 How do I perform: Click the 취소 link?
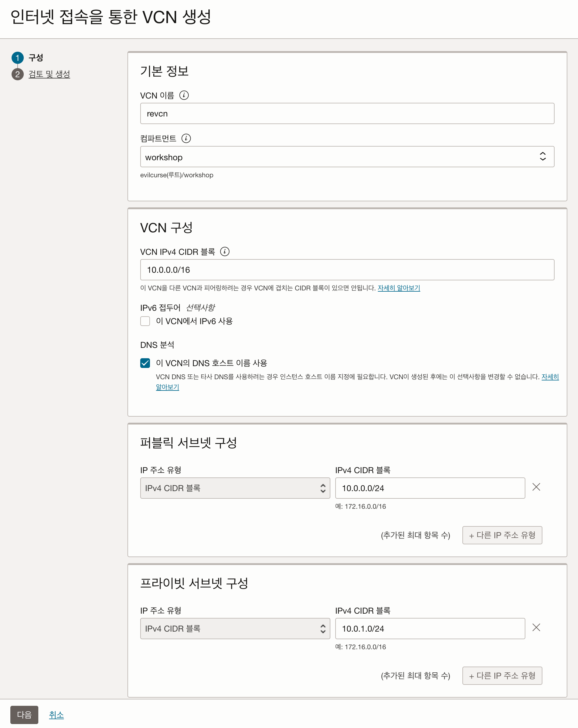pyautogui.click(x=56, y=715)
